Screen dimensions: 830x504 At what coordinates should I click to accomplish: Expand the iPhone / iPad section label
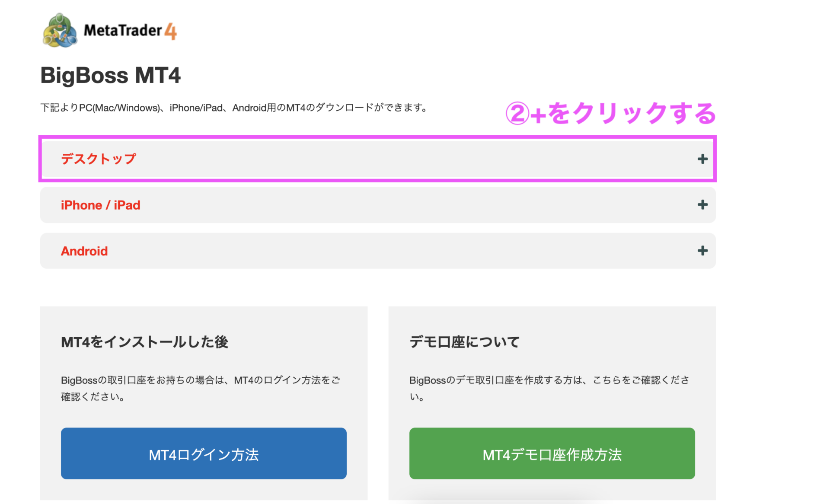(100, 205)
